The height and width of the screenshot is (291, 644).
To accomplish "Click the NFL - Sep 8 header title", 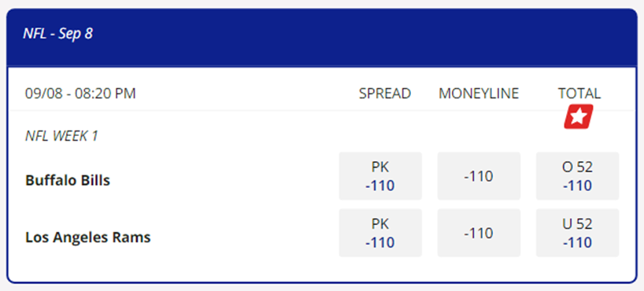I will tap(58, 34).
